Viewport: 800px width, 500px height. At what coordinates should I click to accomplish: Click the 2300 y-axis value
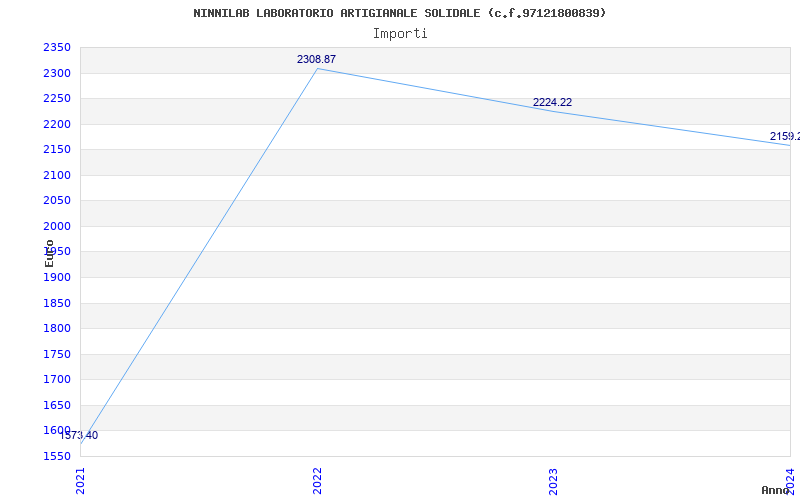tap(57, 73)
